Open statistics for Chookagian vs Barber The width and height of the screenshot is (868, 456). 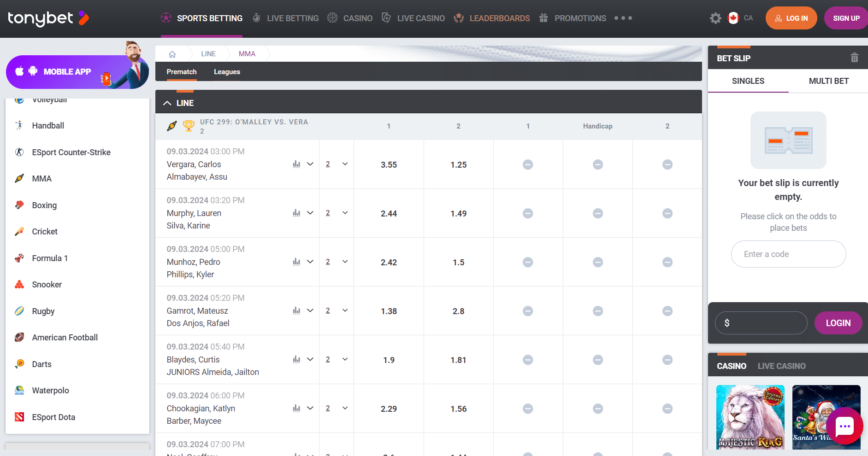click(x=296, y=408)
